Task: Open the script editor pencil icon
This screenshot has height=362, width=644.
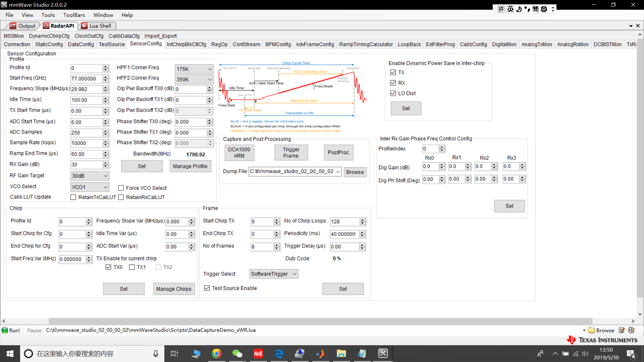Action: [622, 330]
